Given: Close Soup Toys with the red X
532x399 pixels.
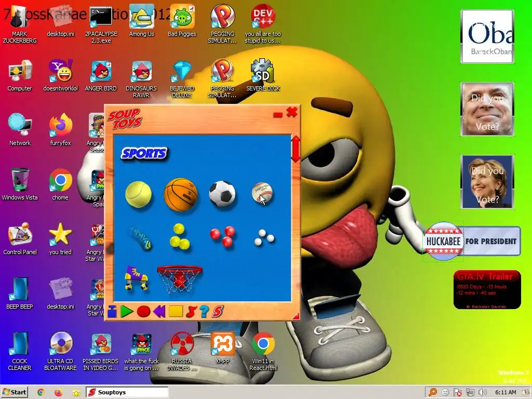Looking at the screenshot, I should pos(292,112).
